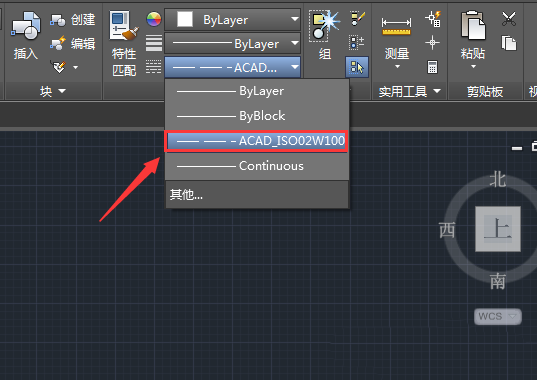Click West (西) on the ViewCube compass
This screenshot has width=537, height=380.
[x=447, y=230]
